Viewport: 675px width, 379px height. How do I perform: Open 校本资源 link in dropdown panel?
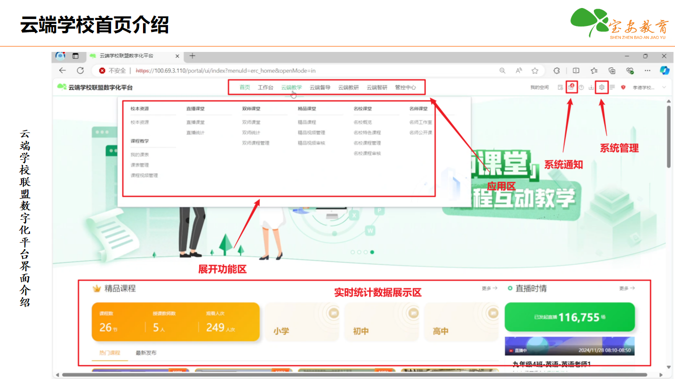[139, 122]
